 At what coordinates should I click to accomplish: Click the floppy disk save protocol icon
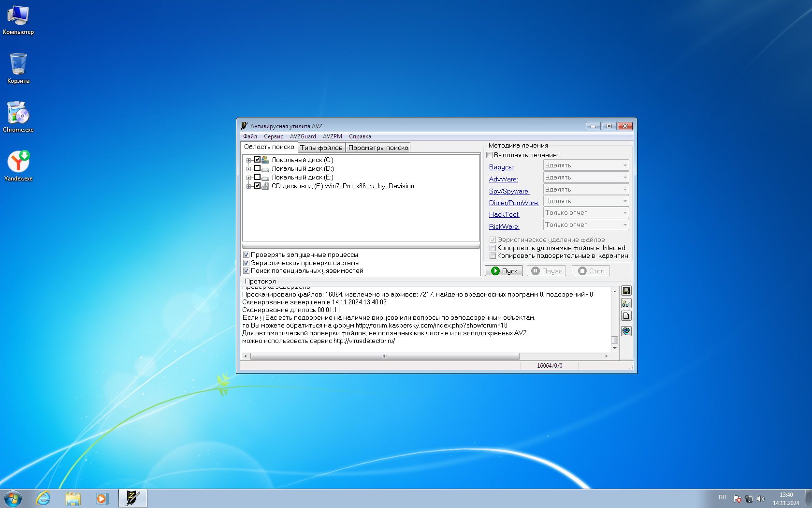pyautogui.click(x=626, y=291)
